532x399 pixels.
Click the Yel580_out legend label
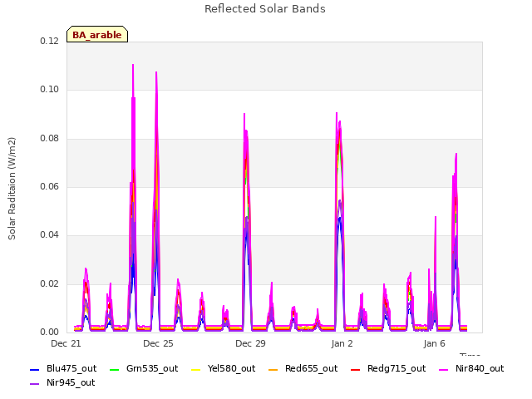231,368
